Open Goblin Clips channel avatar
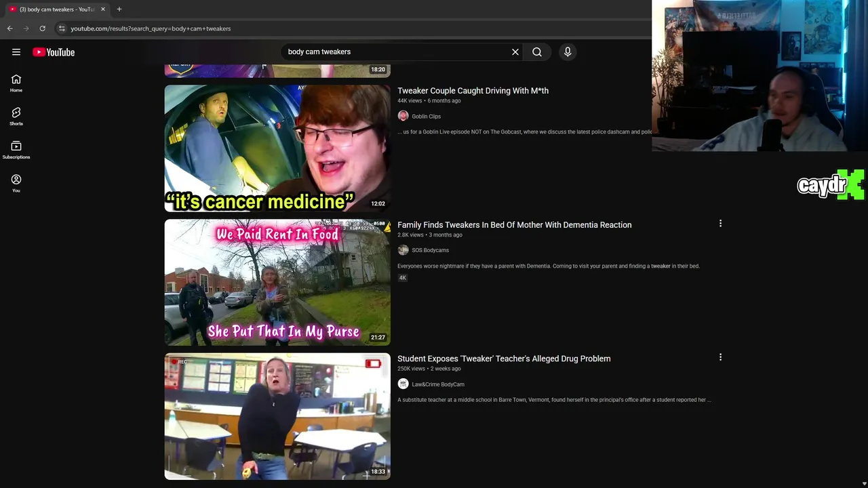This screenshot has width=868, height=488. click(x=403, y=116)
